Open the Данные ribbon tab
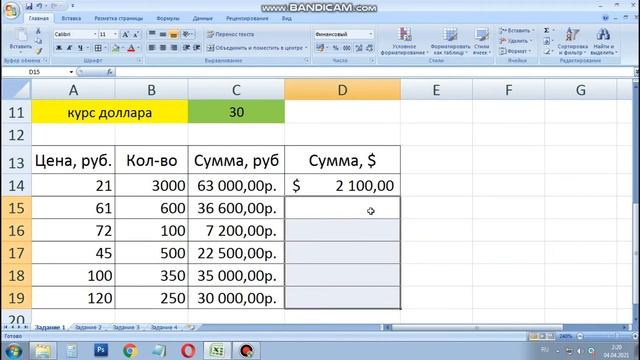Image resolution: width=640 pixels, height=360 pixels. (x=202, y=18)
